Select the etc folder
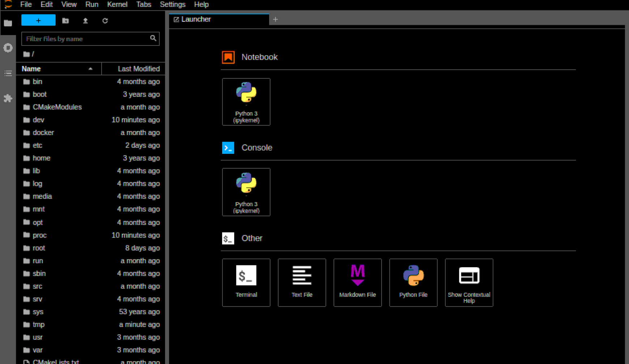629x364 pixels. (x=91, y=145)
